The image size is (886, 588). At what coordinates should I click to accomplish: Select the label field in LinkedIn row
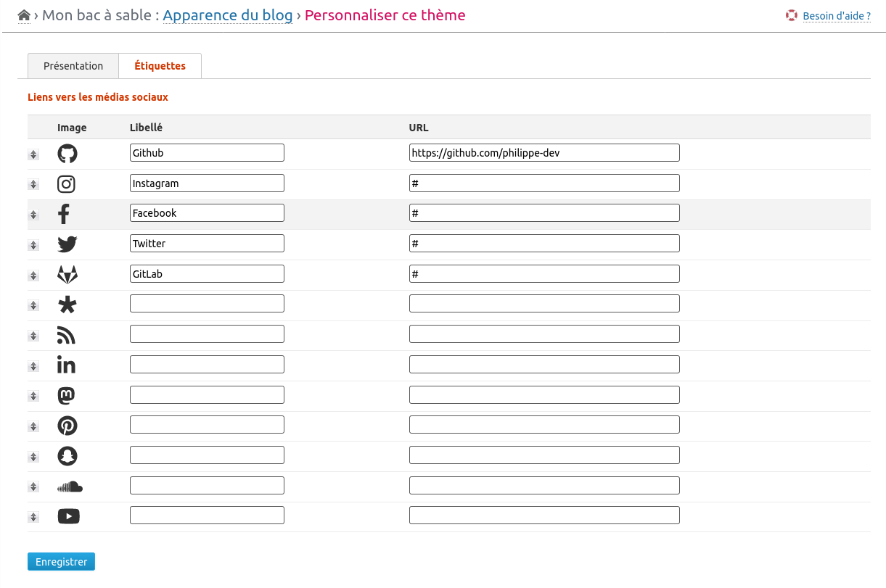[207, 365]
